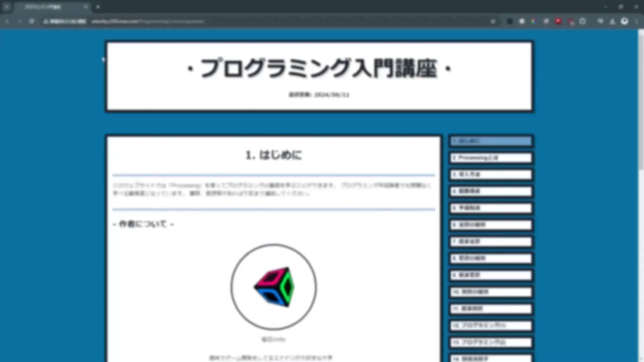Open sidebar chapter 1. はじめに
644x362 pixels.
[491, 141]
